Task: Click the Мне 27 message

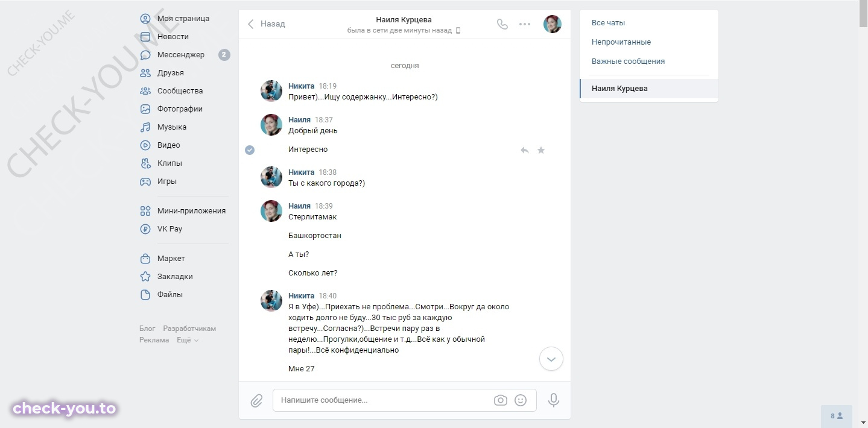Action: (302, 369)
